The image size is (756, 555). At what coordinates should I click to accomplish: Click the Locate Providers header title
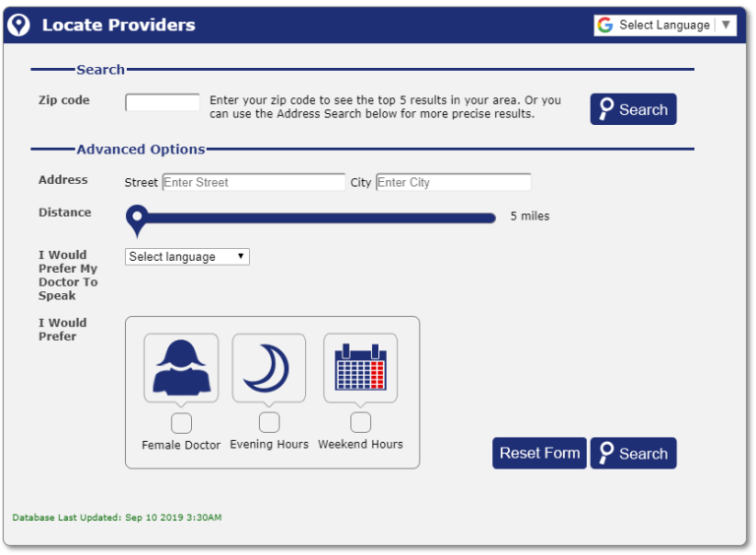click(x=118, y=26)
